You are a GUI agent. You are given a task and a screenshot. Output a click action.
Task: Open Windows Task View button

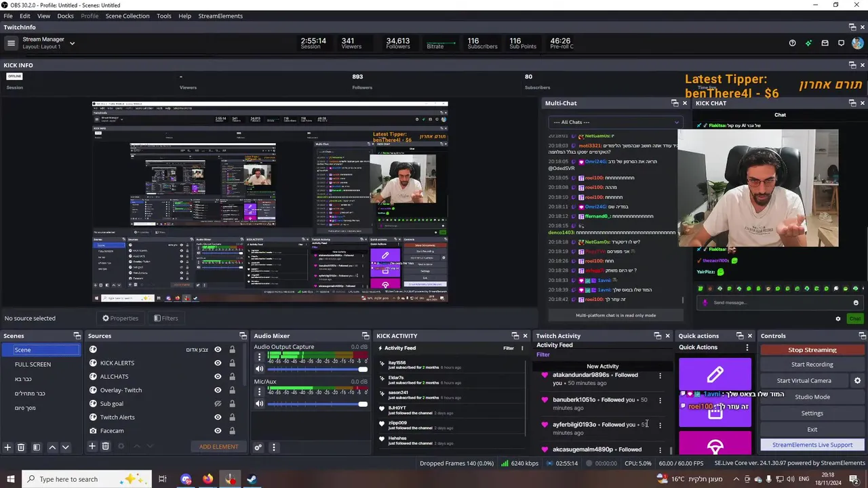162,479
